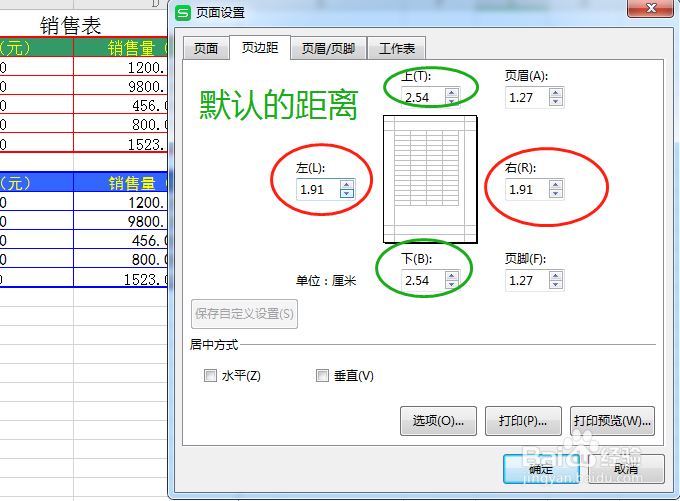The width and height of the screenshot is (680, 501).
Task: Enable vertical centering 垂直(V) checkbox
Action: tap(322, 375)
